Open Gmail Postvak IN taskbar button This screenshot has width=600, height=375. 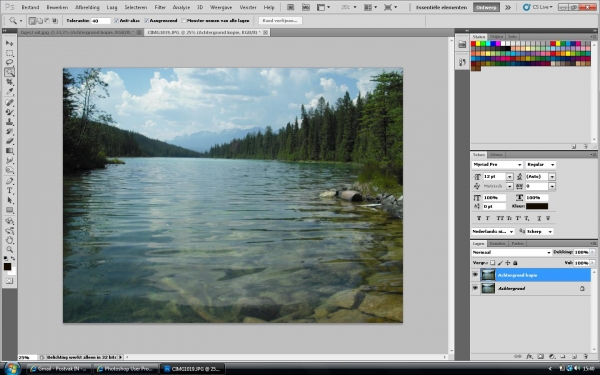60,369
